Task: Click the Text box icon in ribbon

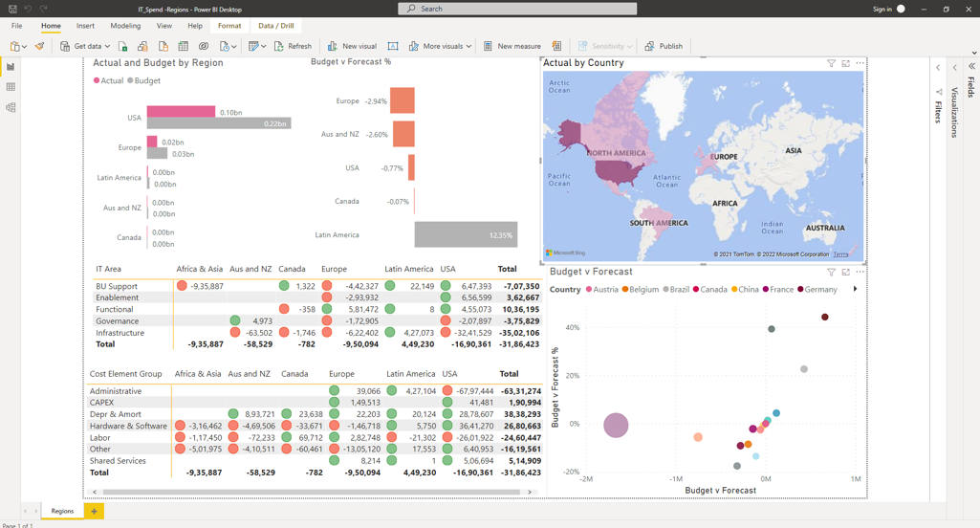Action: pos(393,46)
